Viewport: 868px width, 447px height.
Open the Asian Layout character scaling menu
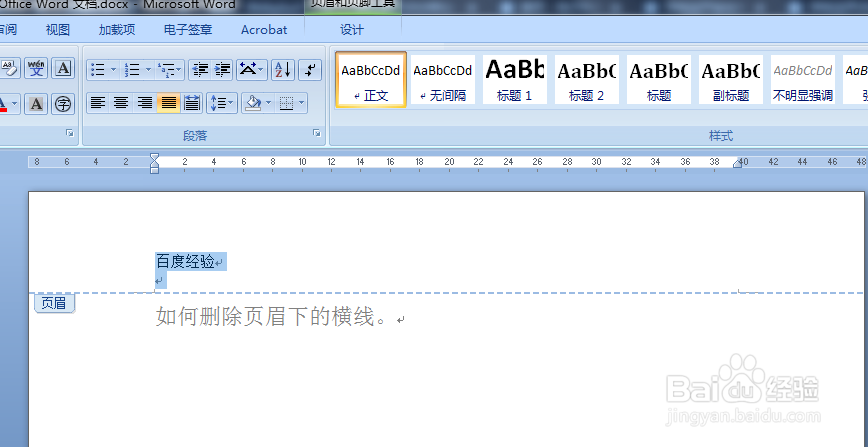point(252,70)
